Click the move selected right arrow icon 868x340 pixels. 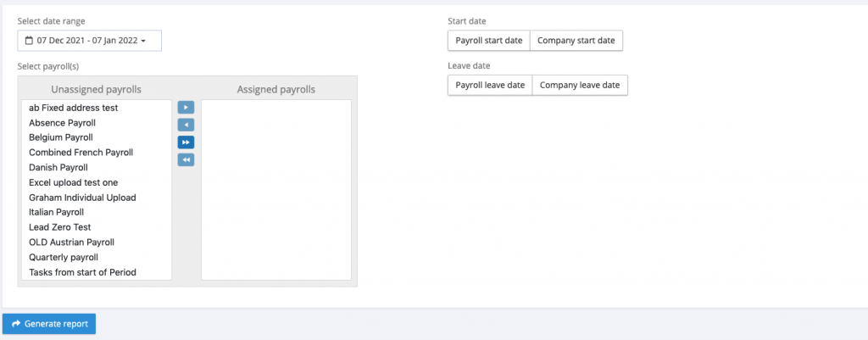coord(186,108)
